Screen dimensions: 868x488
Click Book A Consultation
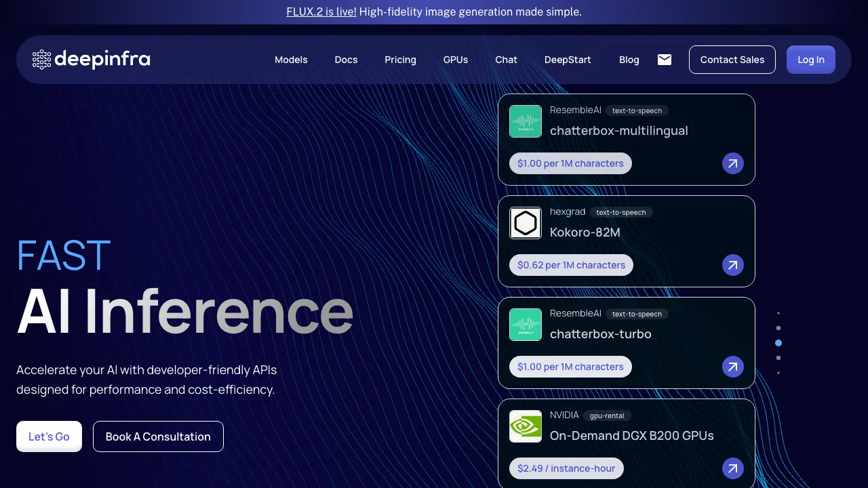pyautogui.click(x=158, y=436)
